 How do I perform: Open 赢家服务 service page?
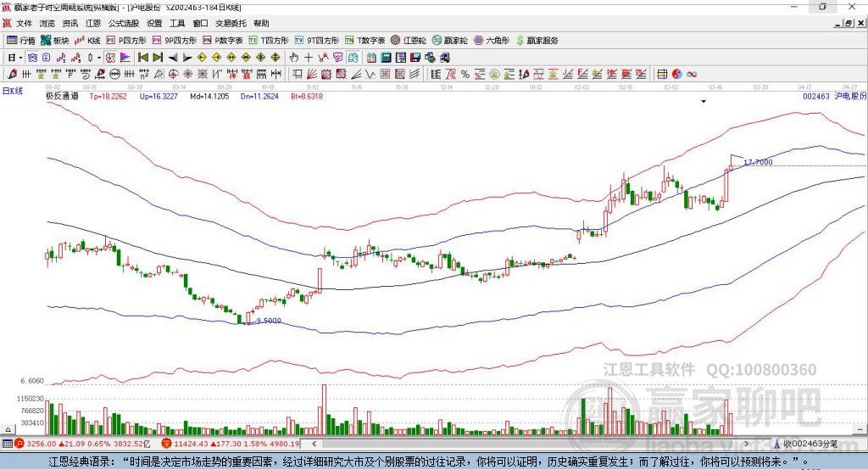[537, 41]
